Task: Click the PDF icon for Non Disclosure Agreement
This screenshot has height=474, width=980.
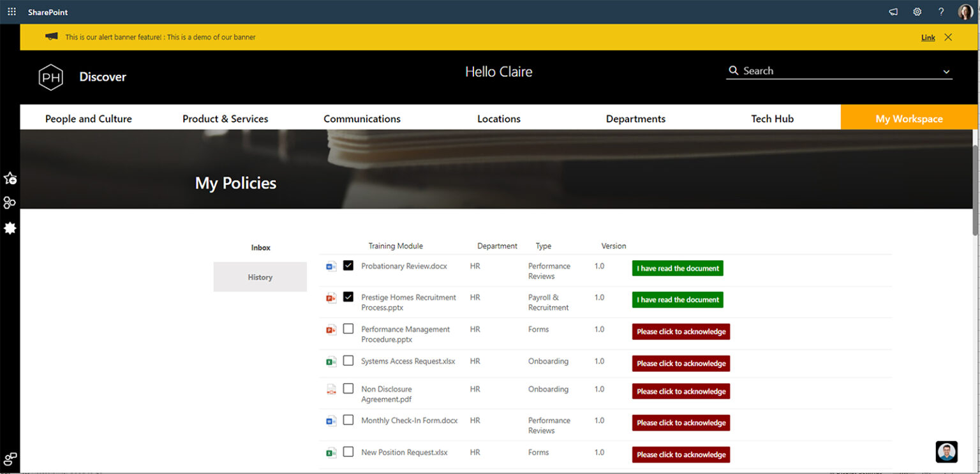Action: click(x=330, y=389)
